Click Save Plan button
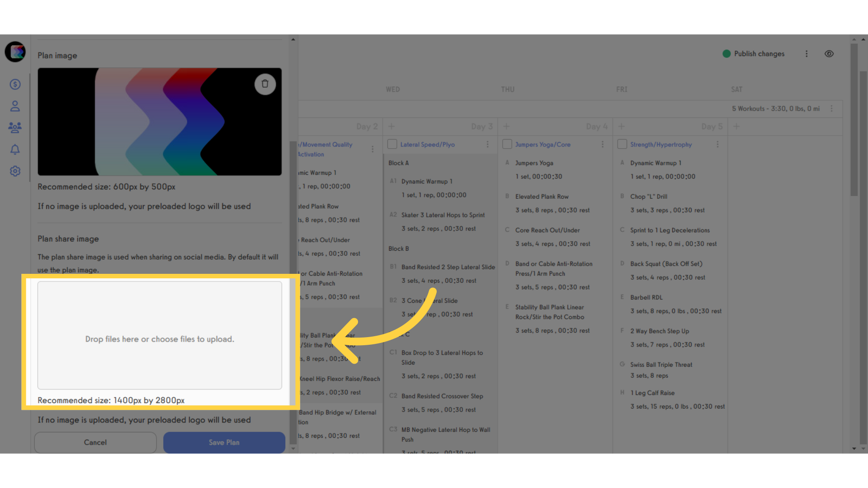Screen dimensions: 868x488 224,442
